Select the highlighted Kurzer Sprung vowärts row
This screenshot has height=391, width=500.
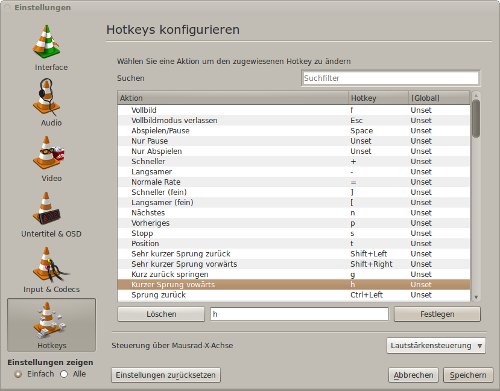tap(294, 285)
